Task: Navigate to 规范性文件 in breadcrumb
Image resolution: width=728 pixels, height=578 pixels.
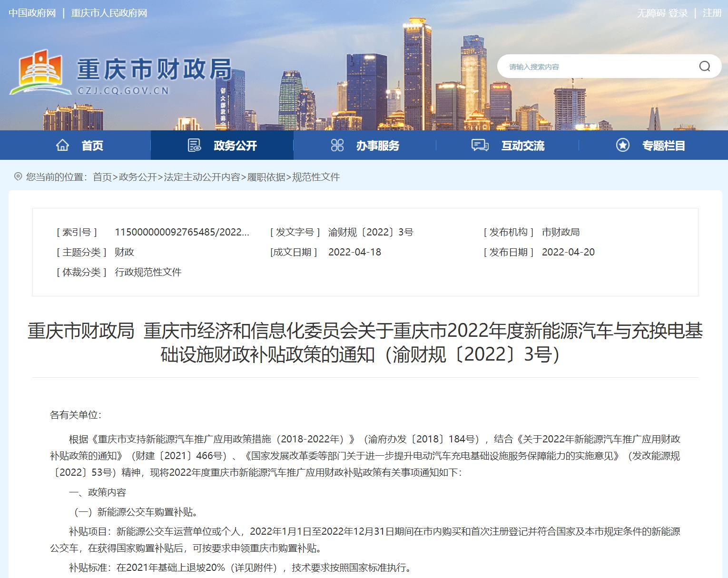Action: (316, 177)
